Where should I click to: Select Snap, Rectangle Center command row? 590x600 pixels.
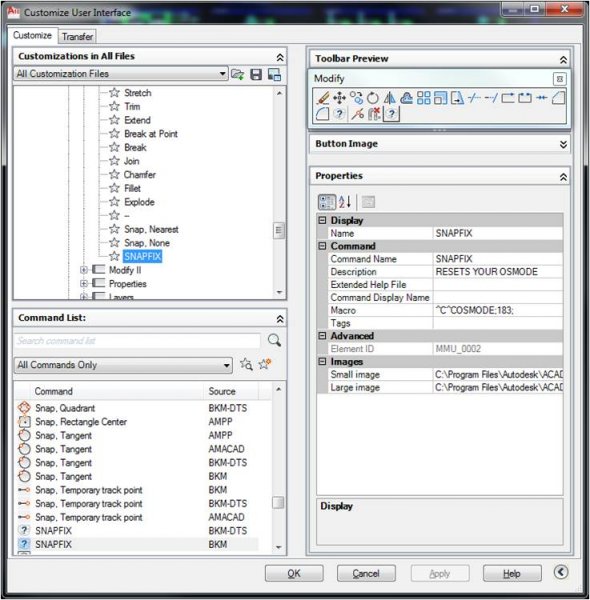pyautogui.click(x=138, y=422)
